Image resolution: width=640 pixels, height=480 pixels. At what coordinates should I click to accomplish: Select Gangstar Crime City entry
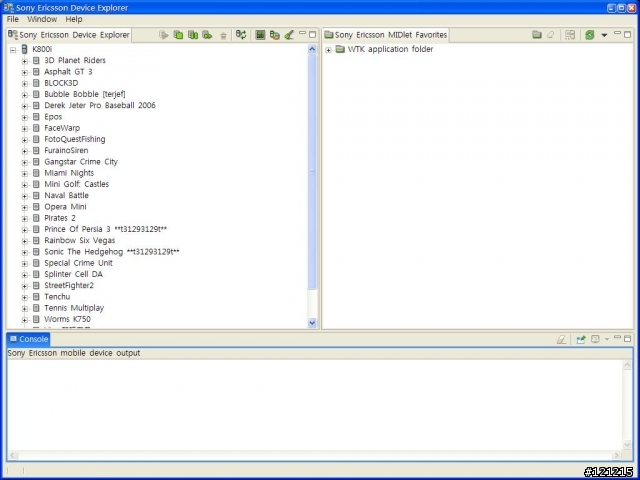pyautogui.click(x=81, y=162)
